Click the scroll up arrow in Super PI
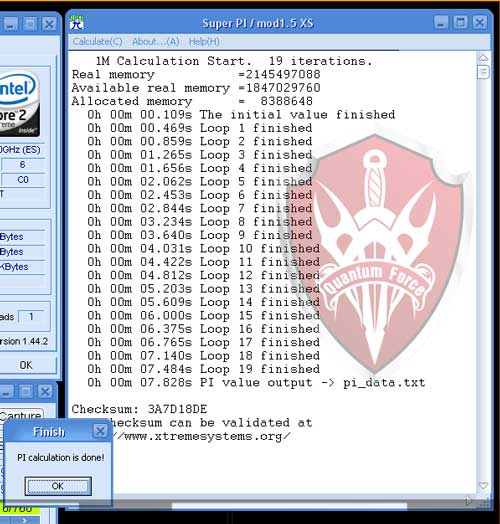500x524 pixels. [483, 58]
